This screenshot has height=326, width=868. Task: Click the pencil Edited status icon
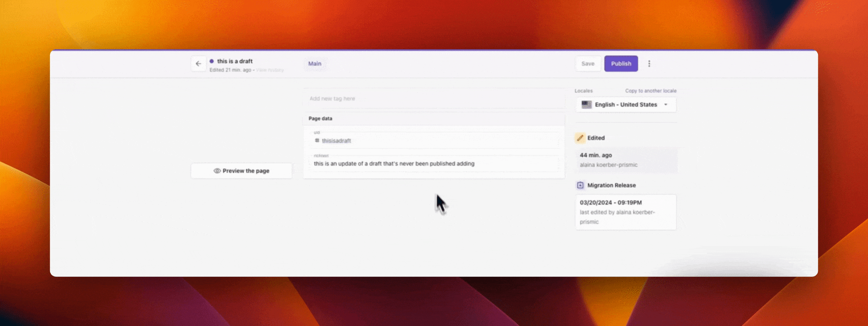[580, 138]
